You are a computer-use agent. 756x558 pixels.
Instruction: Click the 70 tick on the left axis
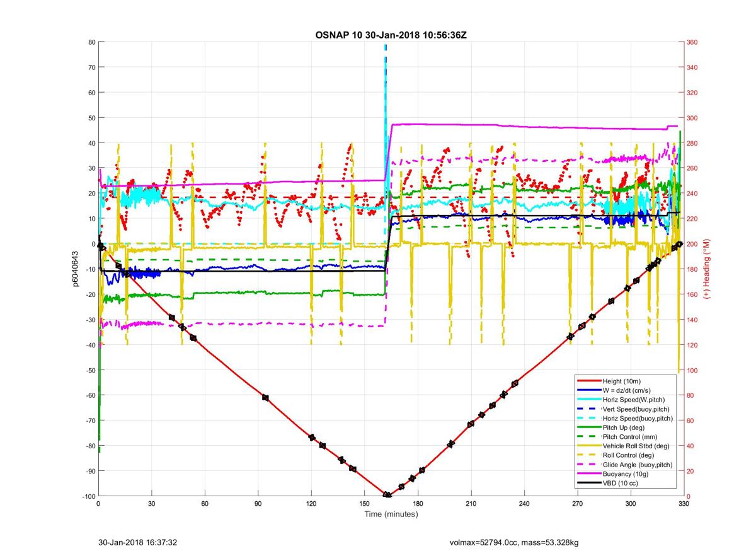(91, 67)
